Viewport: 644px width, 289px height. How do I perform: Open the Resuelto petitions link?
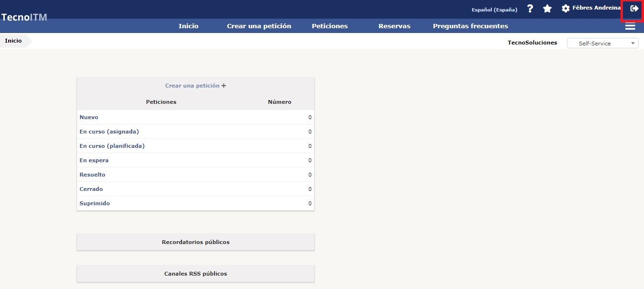(92, 175)
